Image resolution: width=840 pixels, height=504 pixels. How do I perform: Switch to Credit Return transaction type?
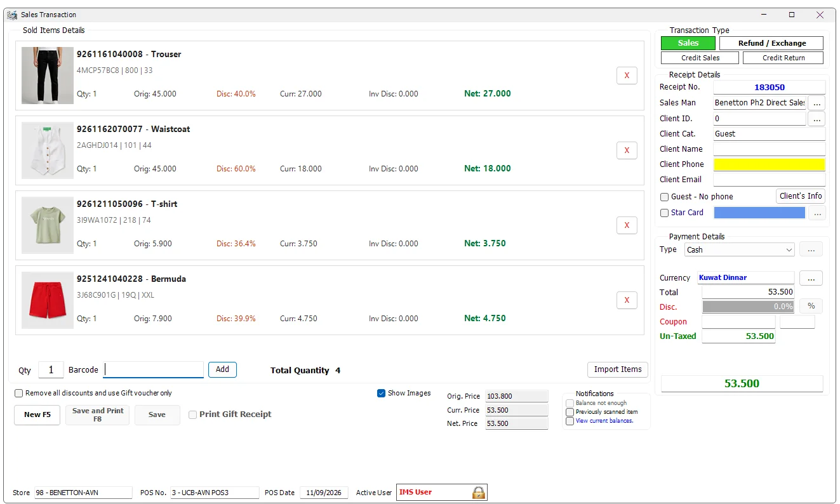[x=783, y=58]
